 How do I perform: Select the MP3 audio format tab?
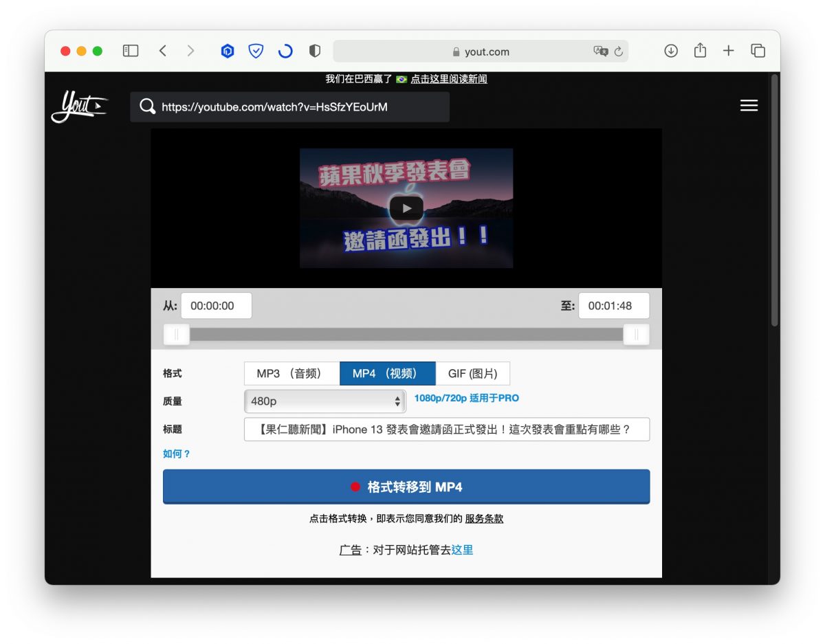click(x=292, y=374)
